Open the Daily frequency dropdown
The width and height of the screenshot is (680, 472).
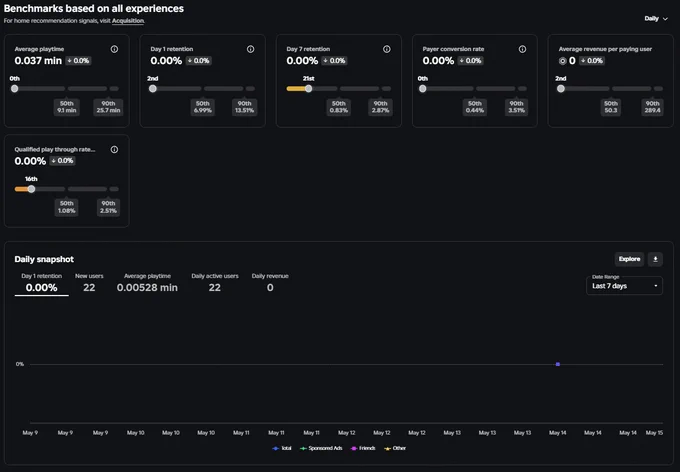(x=656, y=18)
